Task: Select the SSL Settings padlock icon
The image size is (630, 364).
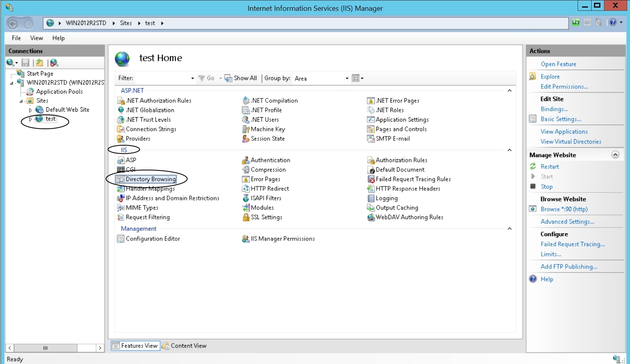Action: (x=246, y=217)
